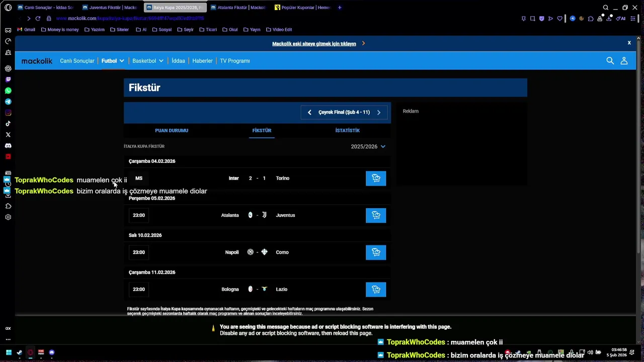Open Discord in the browser sidebar
The image size is (644, 362).
coord(8,146)
